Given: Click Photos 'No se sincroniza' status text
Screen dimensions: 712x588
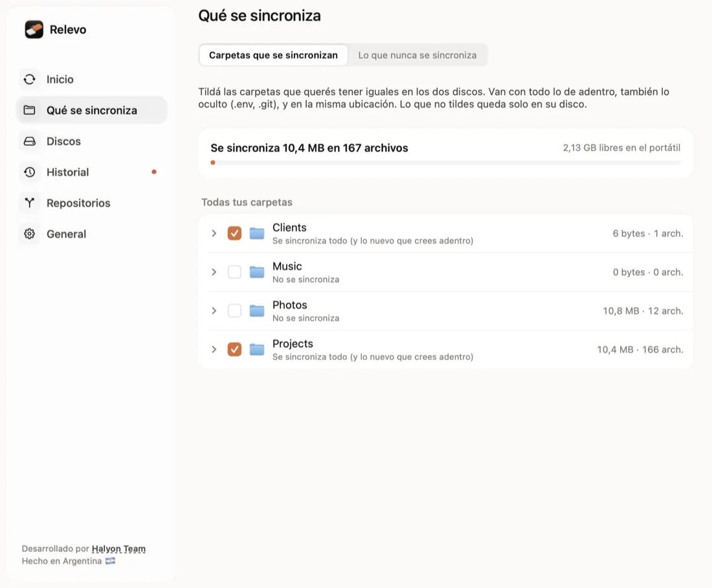Looking at the screenshot, I should click(x=306, y=318).
